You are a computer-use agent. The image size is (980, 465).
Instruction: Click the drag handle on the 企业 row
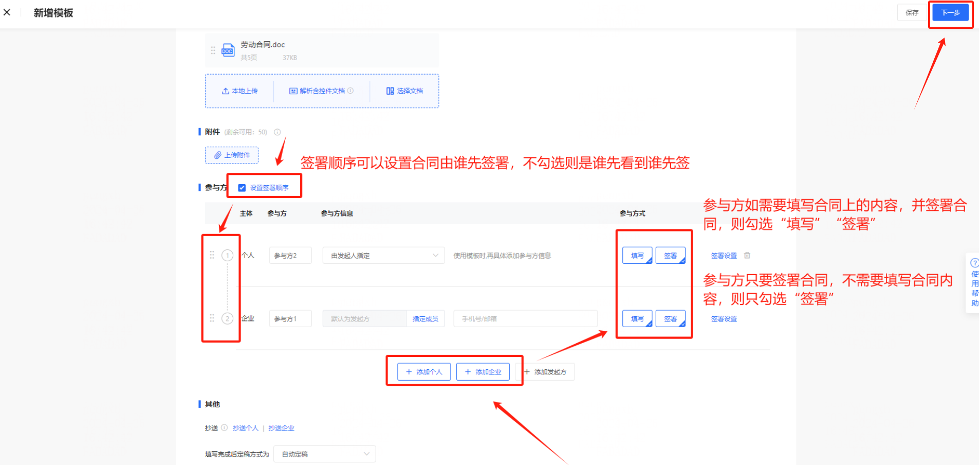pos(212,318)
